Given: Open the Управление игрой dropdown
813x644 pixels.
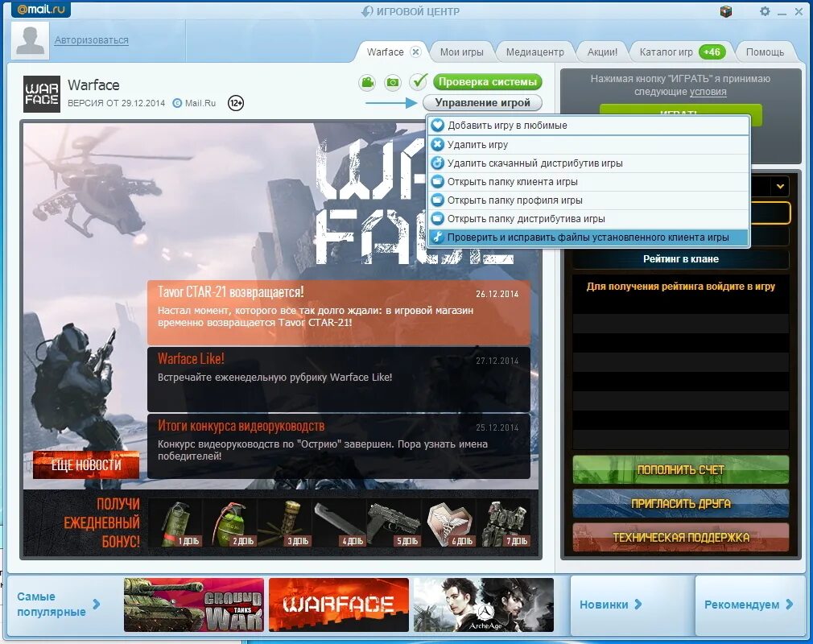Looking at the screenshot, I should (x=482, y=103).
